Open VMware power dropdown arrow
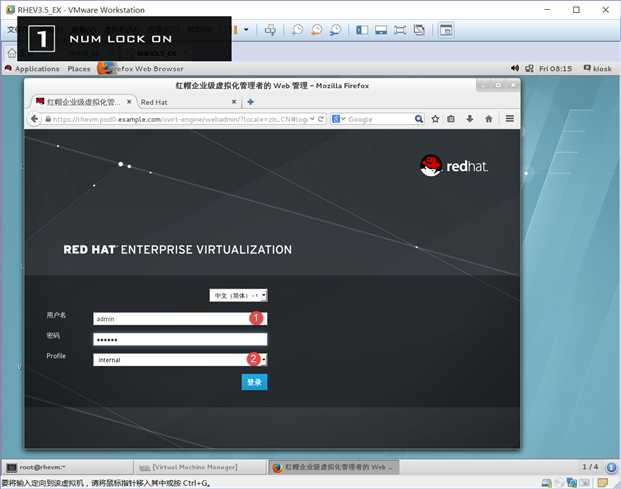 [246, 30]
